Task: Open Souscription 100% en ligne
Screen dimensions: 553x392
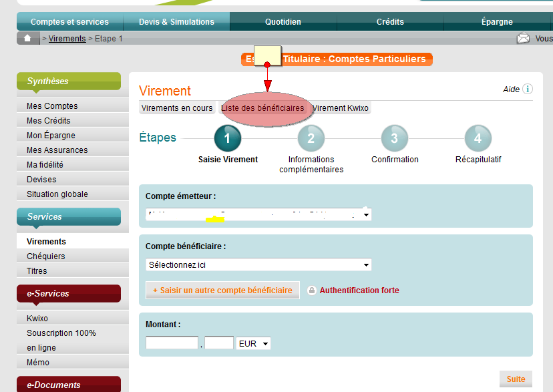Action: point(73,340)
